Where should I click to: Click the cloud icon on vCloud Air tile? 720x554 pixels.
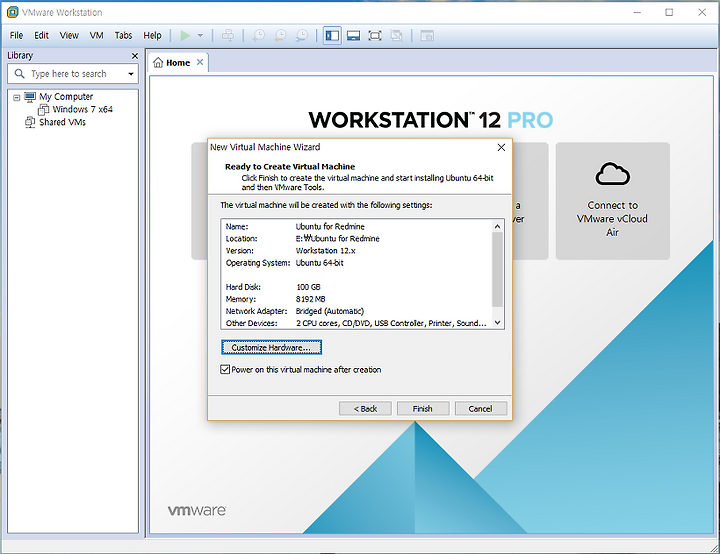(x=613, y=174)
